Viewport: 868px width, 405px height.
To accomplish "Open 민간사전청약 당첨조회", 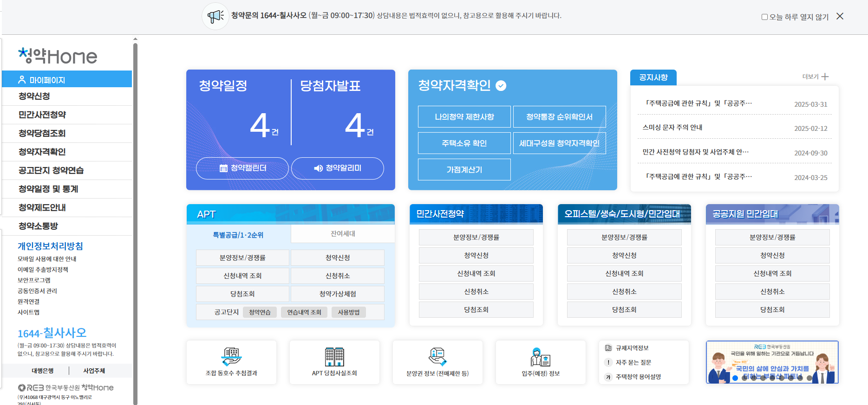I will coord(476,309).
